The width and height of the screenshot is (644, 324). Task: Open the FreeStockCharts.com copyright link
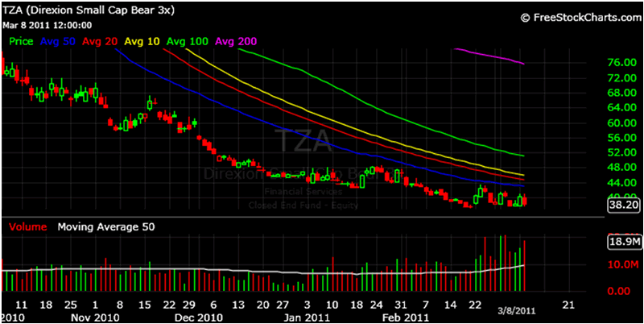pyautogui.click(x=580, y=16)
